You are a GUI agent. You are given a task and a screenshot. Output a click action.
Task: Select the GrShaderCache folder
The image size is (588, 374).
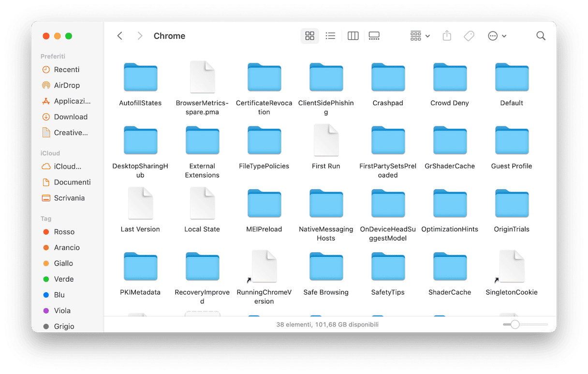click(x=450, y=140)
